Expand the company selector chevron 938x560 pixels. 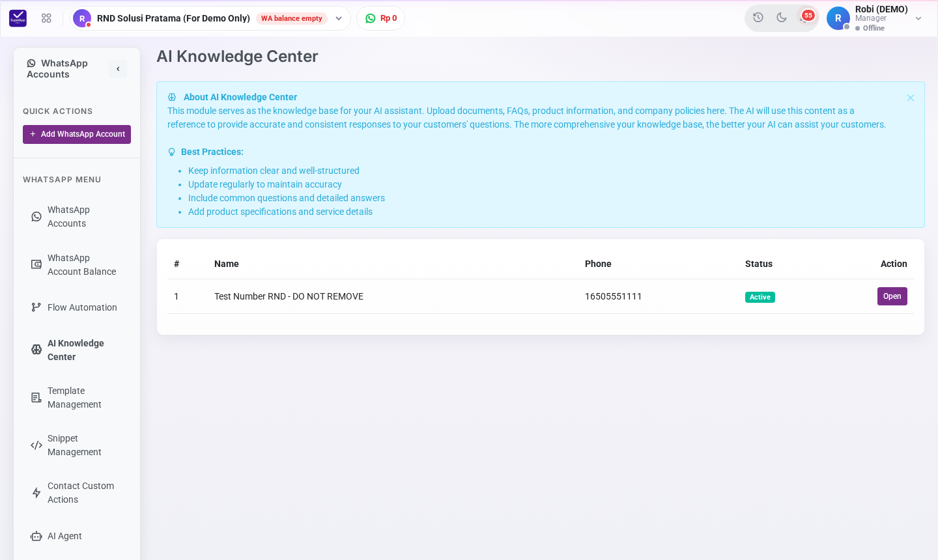[x=339, y=18]
